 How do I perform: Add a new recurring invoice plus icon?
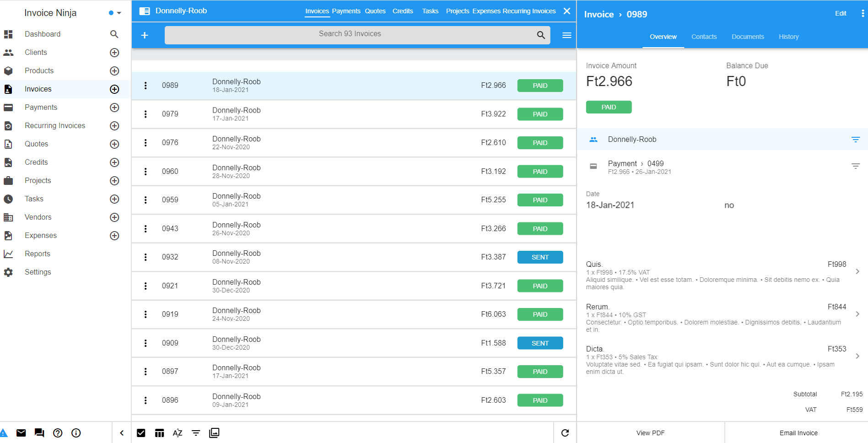click(114, 126)
